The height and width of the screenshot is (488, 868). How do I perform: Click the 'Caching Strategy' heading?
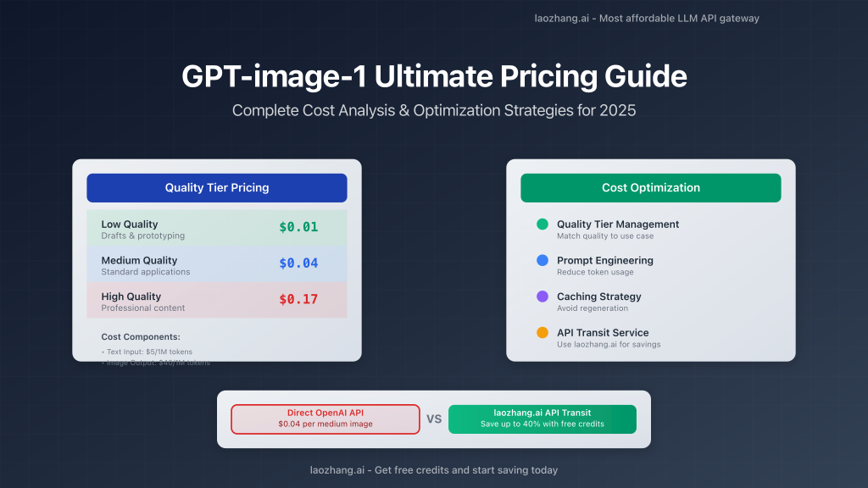599,297
